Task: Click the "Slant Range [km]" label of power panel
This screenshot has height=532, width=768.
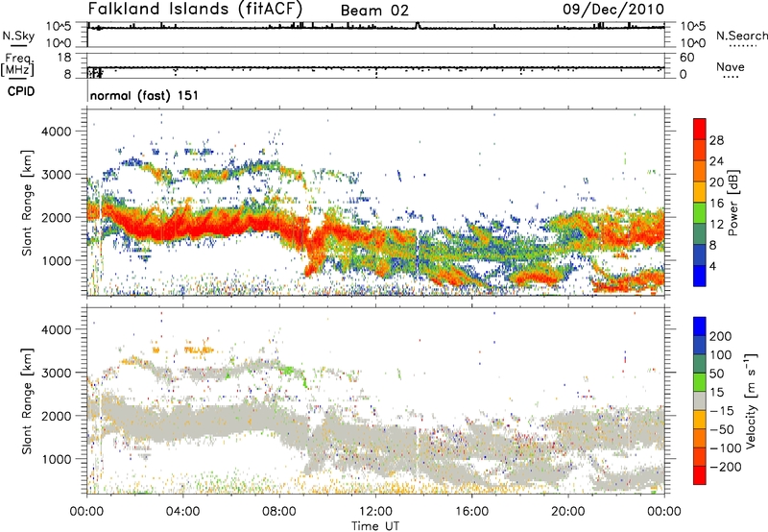Action: [27, 203]
